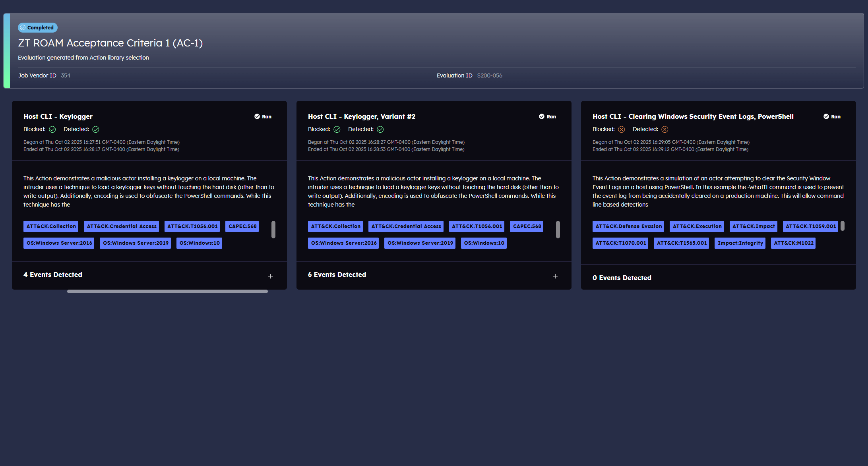Click the Completed status check icon
Viewport: 868px width, 466px height.
click(23, 28)
